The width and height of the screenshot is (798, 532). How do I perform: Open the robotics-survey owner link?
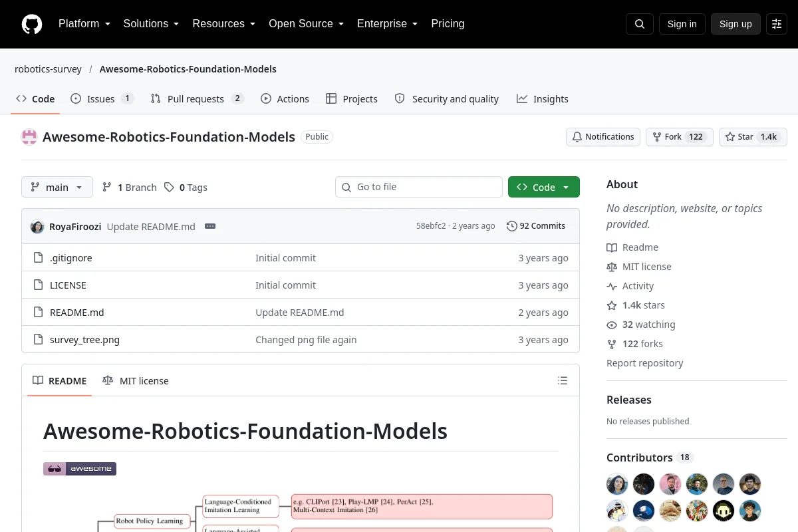[49, 69]
